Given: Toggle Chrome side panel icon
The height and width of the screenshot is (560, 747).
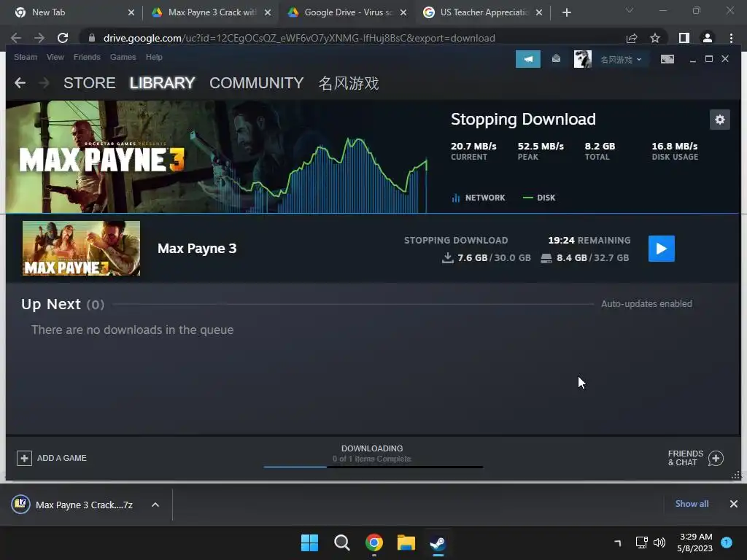Looking at the screenshot, I should (684, 38).
